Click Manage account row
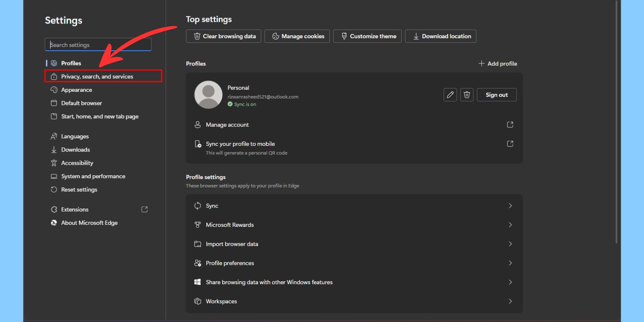The image size is (644, 322). (x=354, y=125)
